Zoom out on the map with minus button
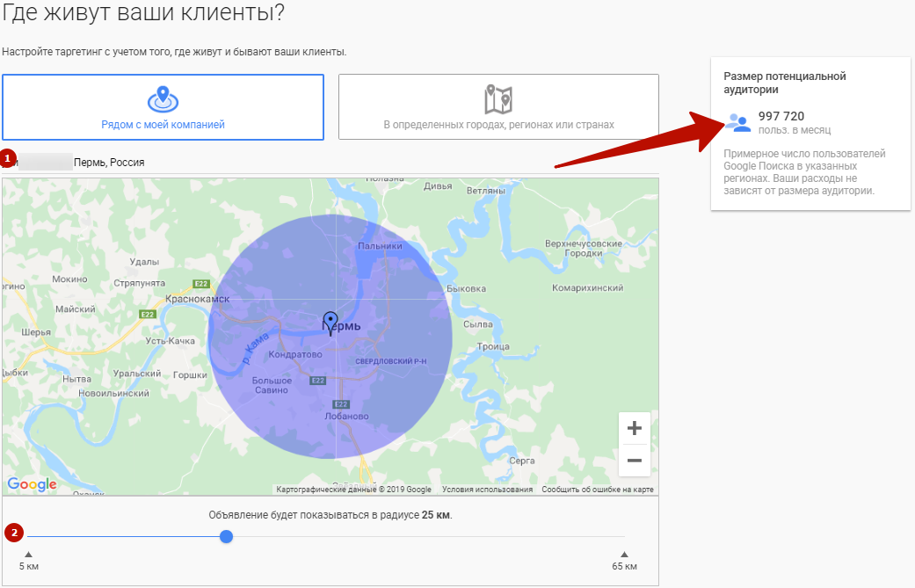This screenshot has height=588, width=915. coord(635,461)
